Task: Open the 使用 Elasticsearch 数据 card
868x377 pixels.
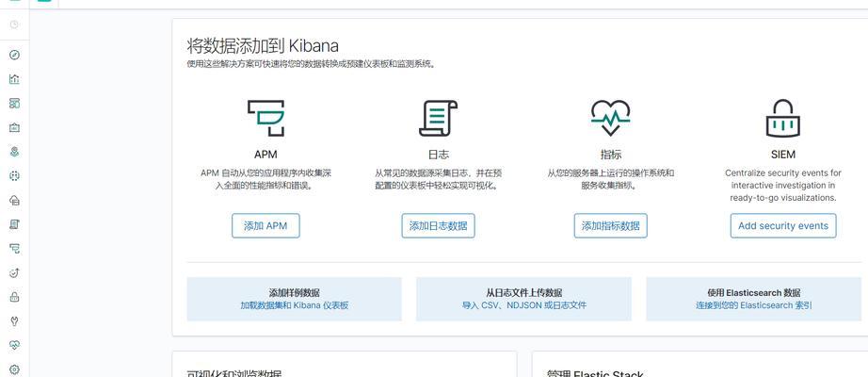Action: point(753,299)
